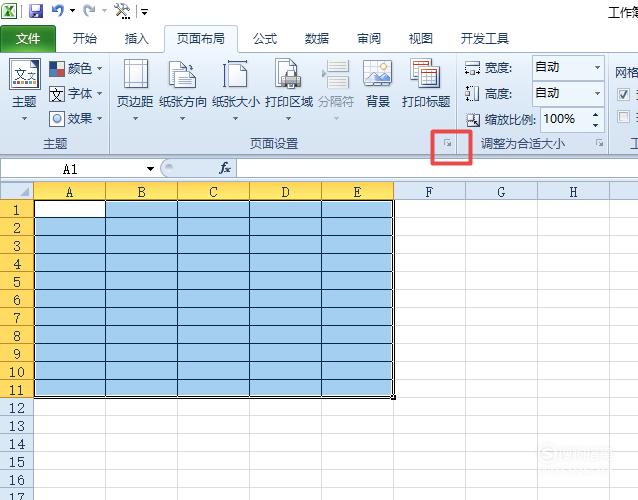The height and width of the screenshot is (500, 638).
Task: Select row 14 header
Action: click(17, 443)
